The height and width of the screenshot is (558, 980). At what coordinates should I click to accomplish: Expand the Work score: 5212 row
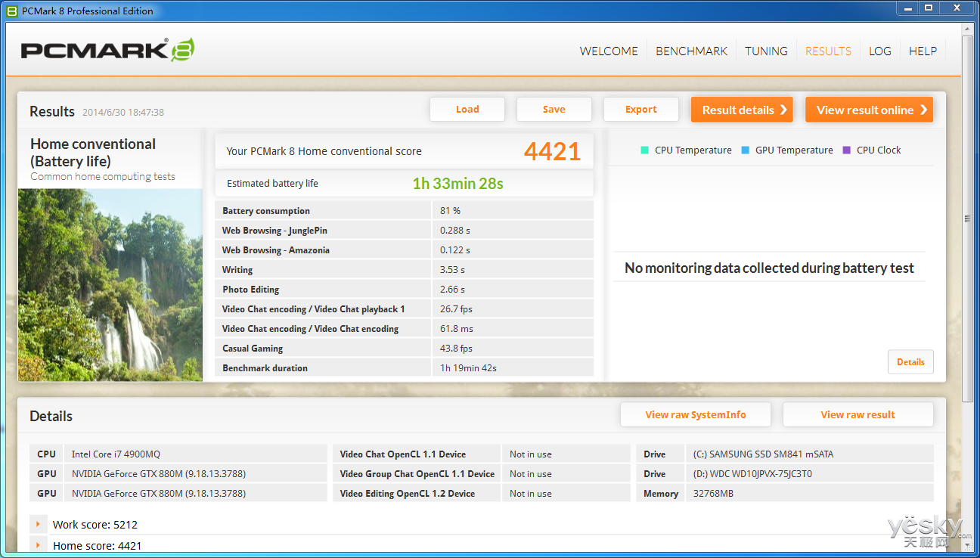pos(37,524)
